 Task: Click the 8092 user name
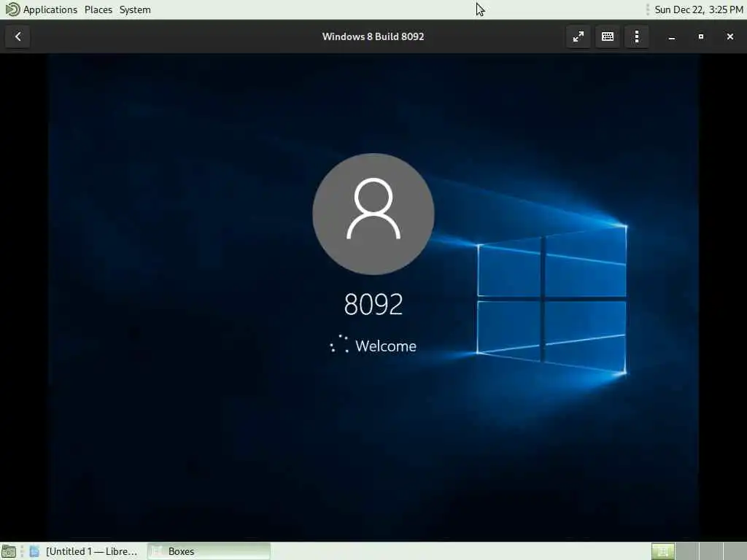tap(373, 304)
